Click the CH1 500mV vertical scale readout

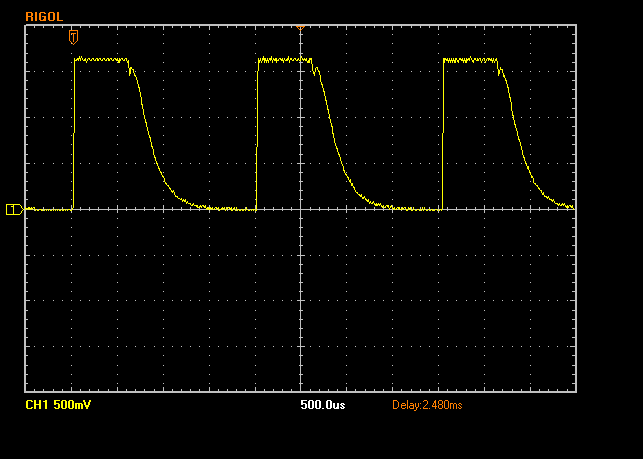coord(58,405)
